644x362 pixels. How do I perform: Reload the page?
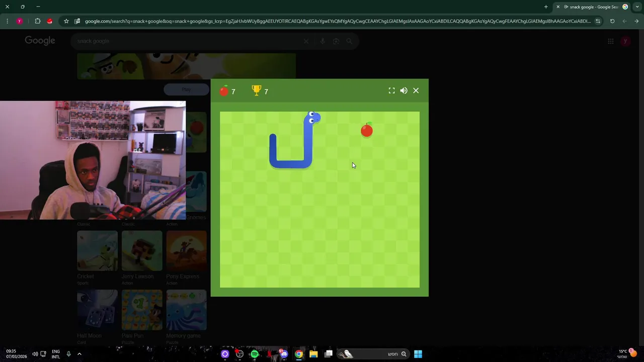[x=612, y=21]
